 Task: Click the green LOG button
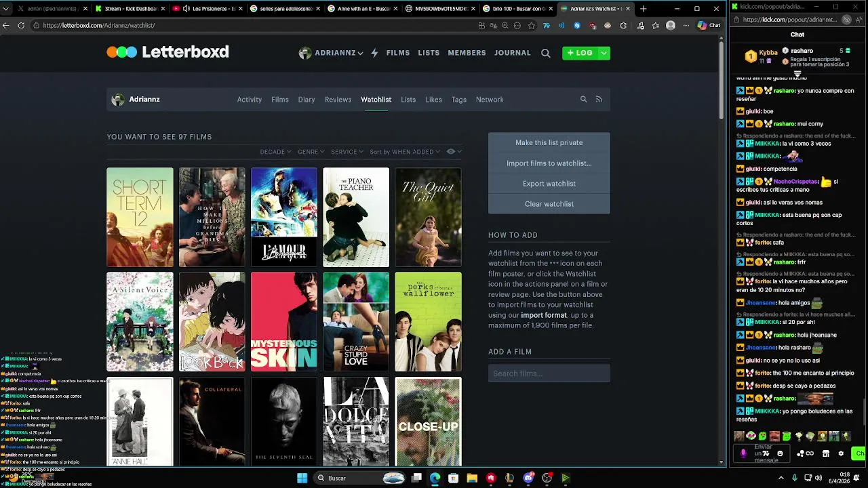point(580,53)
